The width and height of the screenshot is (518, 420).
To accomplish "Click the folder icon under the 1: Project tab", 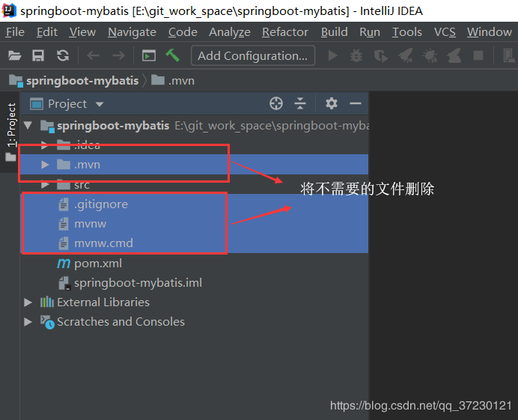I will [x=10, y=157].
